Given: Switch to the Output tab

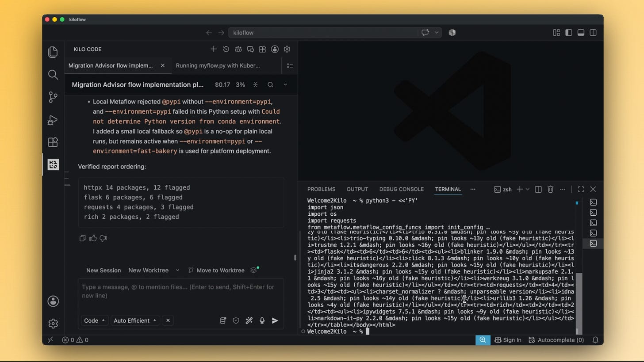Looking at the screenshot, I should pos(357,189).
